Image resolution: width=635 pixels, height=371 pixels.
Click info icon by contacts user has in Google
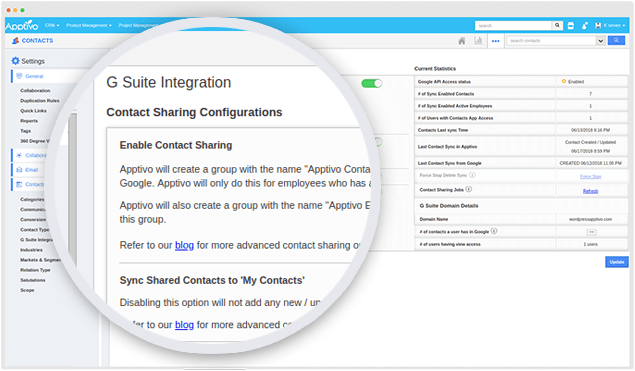tap(494, 231)
